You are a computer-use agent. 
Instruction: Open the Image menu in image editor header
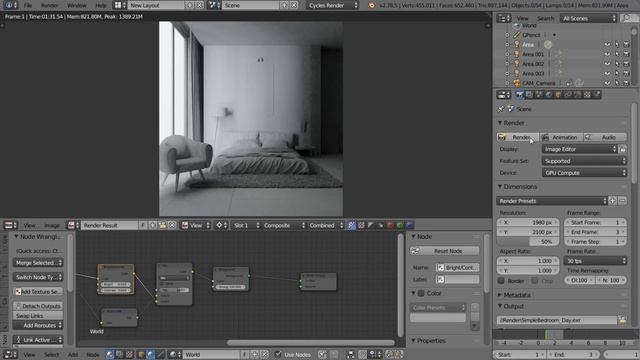tap(52, 225)
